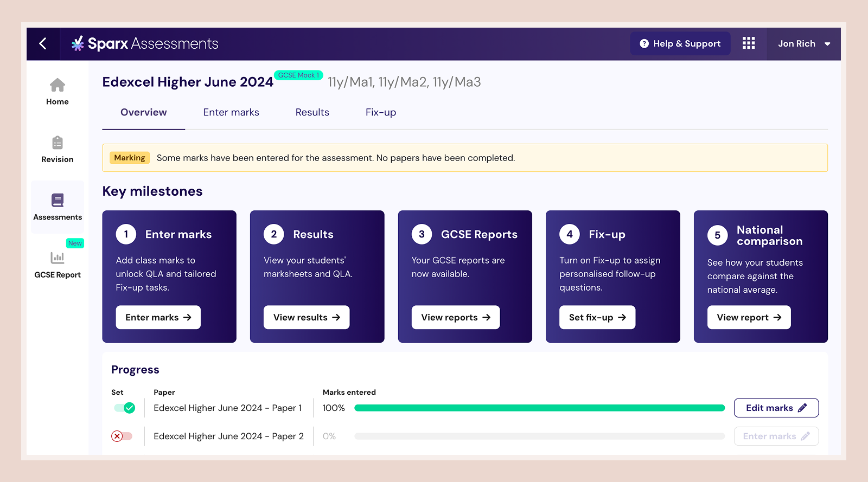Switch to the Overview tab
This screenshot has width=868, height=482.
144,112
